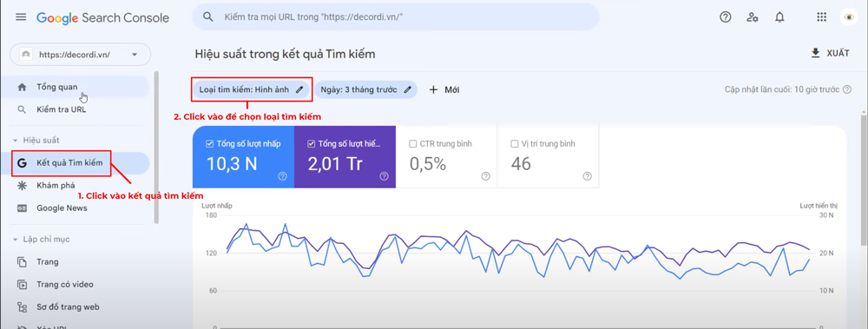Click the URL inspection search field
The image size is (868, 329).
pyautogui.click(x=396, y=17)
